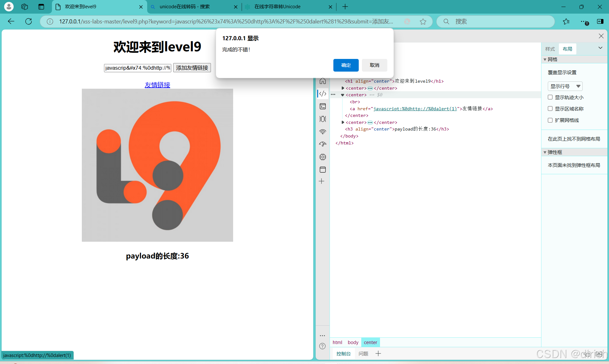Click 确定 in the alert dialog

click(x=346, y=65)
